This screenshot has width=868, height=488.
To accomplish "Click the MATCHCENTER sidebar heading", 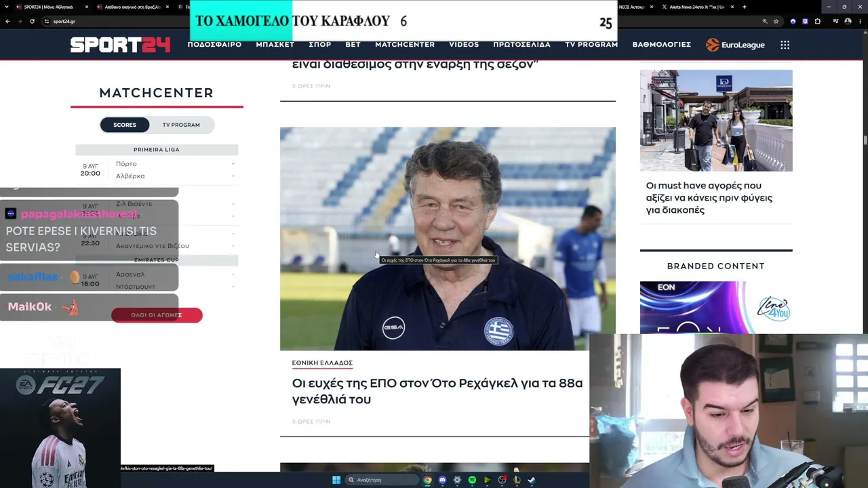I will 157,93.
